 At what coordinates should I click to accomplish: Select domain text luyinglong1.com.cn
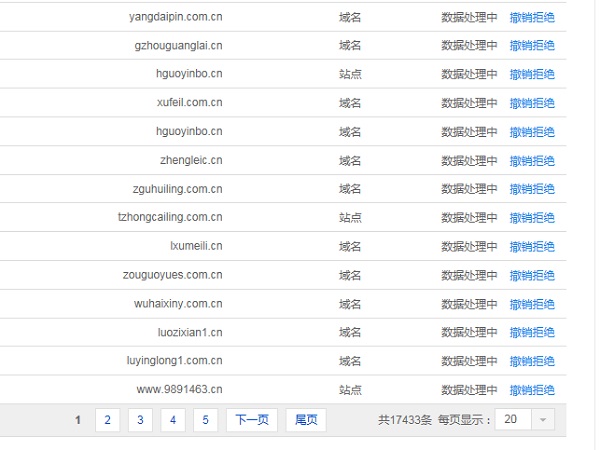pyautogui.click(x=174, y=361)
